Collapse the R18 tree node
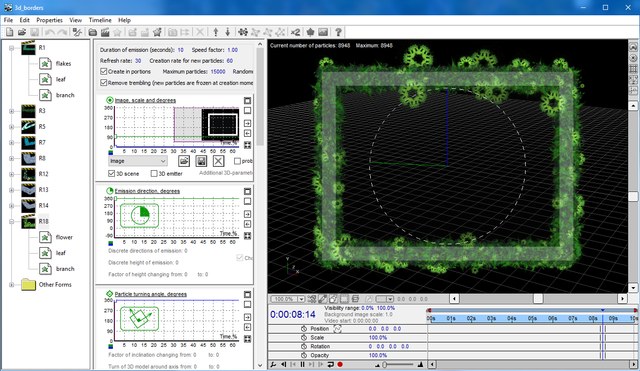640x371 pixels. [x=11, y=221]
